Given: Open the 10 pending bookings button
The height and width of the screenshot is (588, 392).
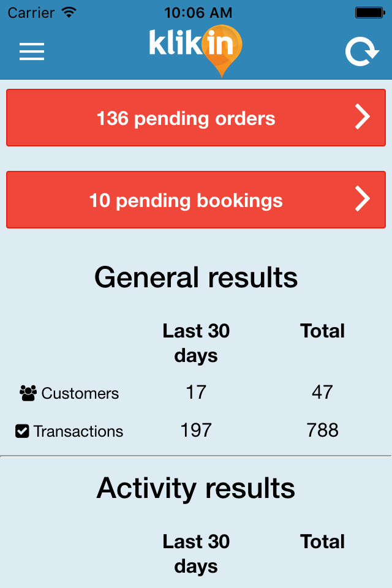Looking at the screenshot, I should point(196,200).
